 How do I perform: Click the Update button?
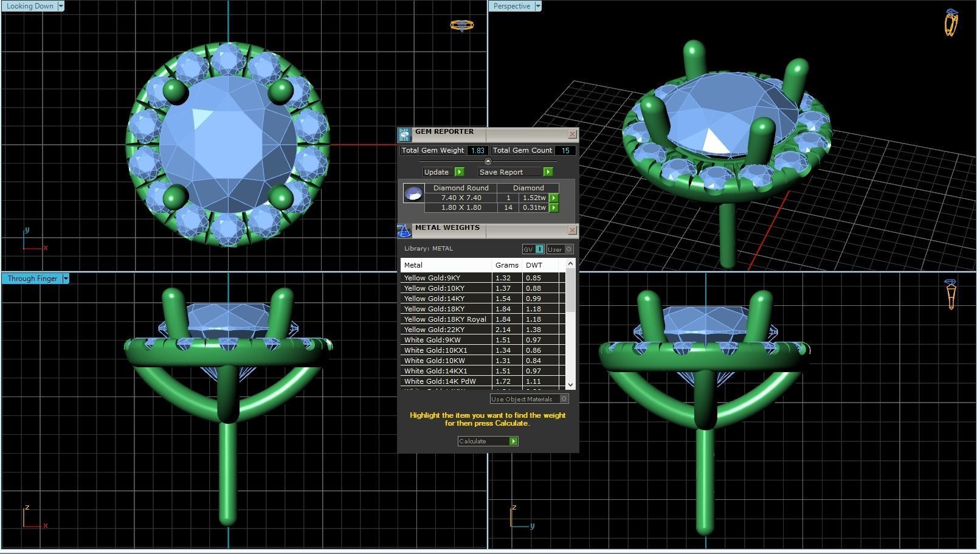(x=443, y=172)
